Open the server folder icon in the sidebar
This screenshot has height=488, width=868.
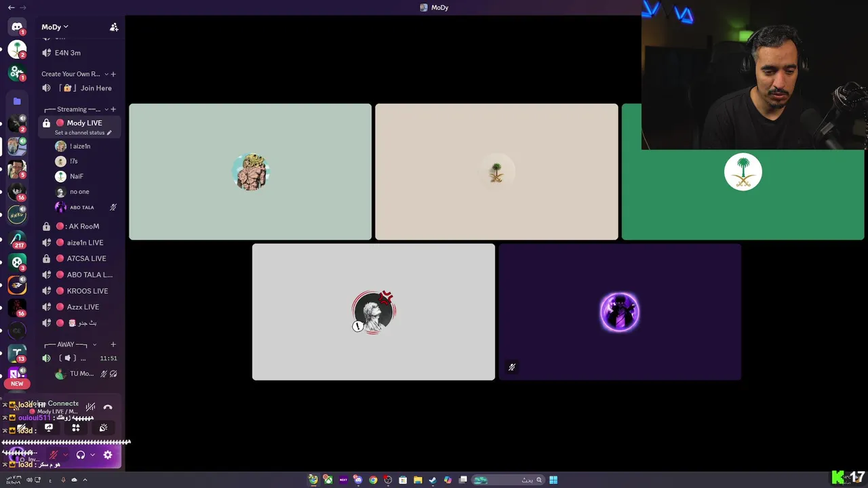[17, 102]
